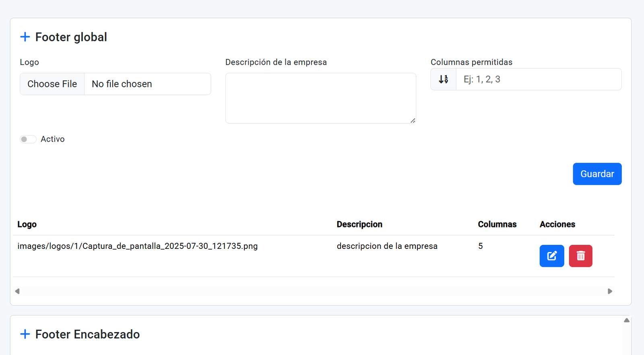Click the No file chosen text area
The width and height of the screenshot is (644, 355).
point(122,84)
